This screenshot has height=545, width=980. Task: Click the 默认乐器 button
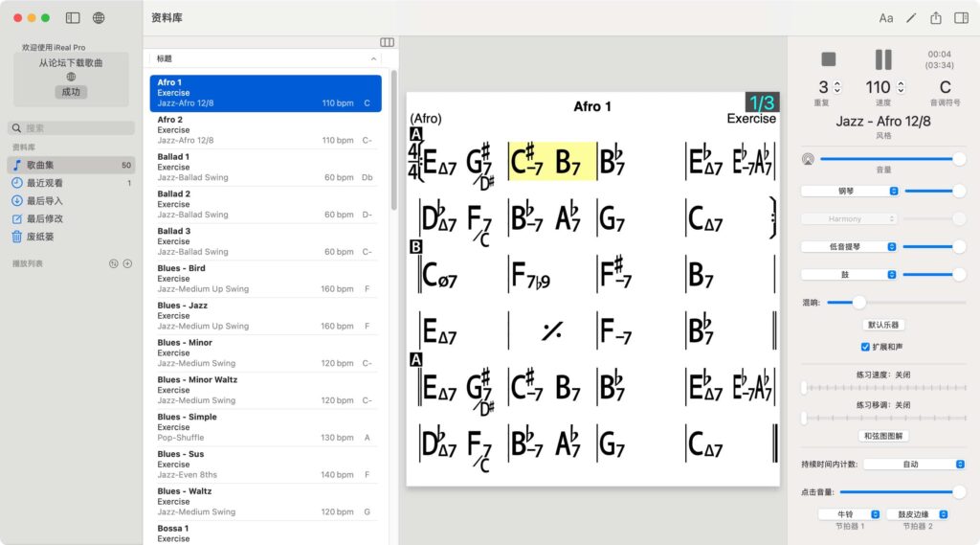point(883,325)
